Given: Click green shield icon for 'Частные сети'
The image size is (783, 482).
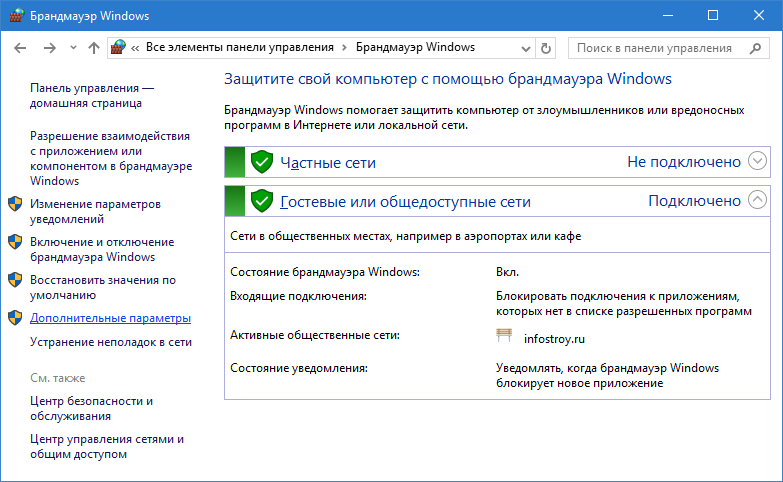Looking at the screenshot, I should point(262,162).
